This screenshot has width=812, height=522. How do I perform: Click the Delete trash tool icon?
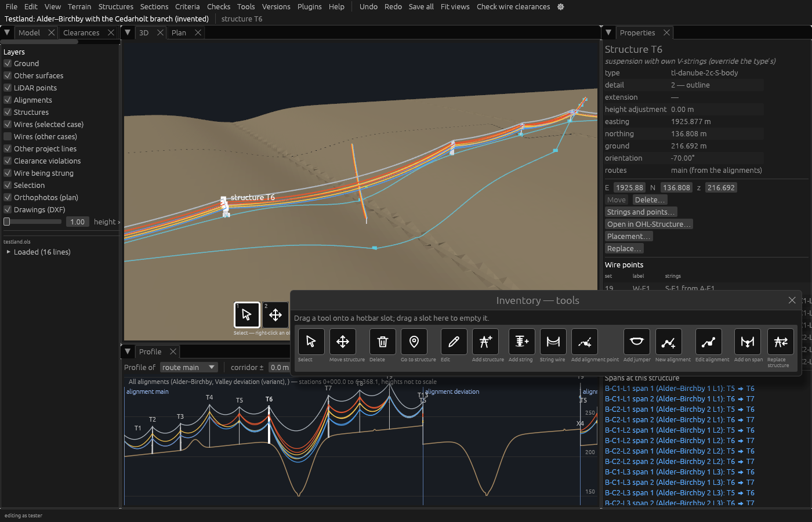point(383,342)
